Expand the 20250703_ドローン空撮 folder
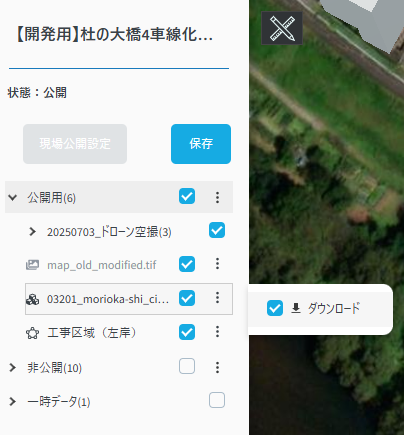Viewport: 404px width, 435px height. click(x=32, y=231)
